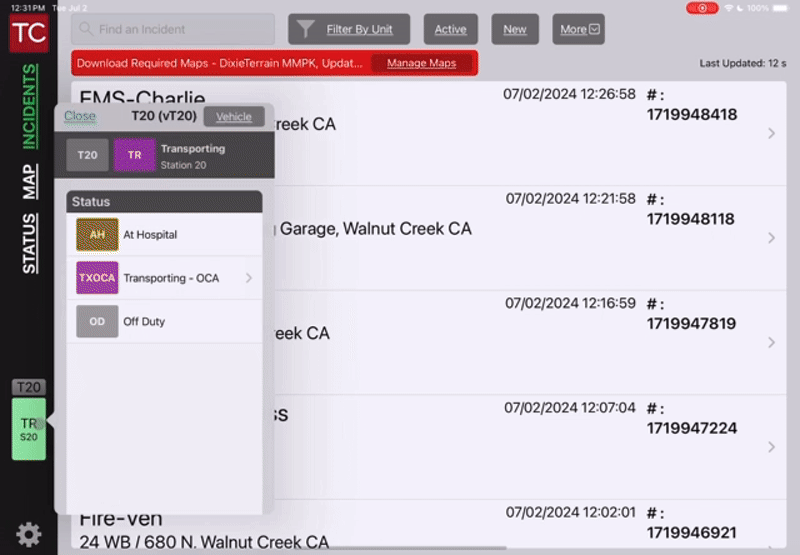Click the TC app logo icon
800x555 pixels.
[x=28, y=32]
